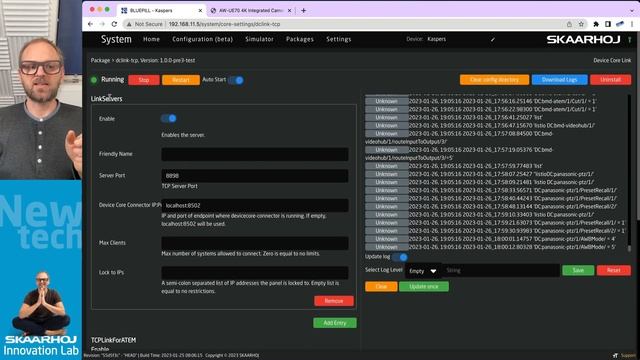Save the log level setting

pyautogui.click(x=578, y=270)
